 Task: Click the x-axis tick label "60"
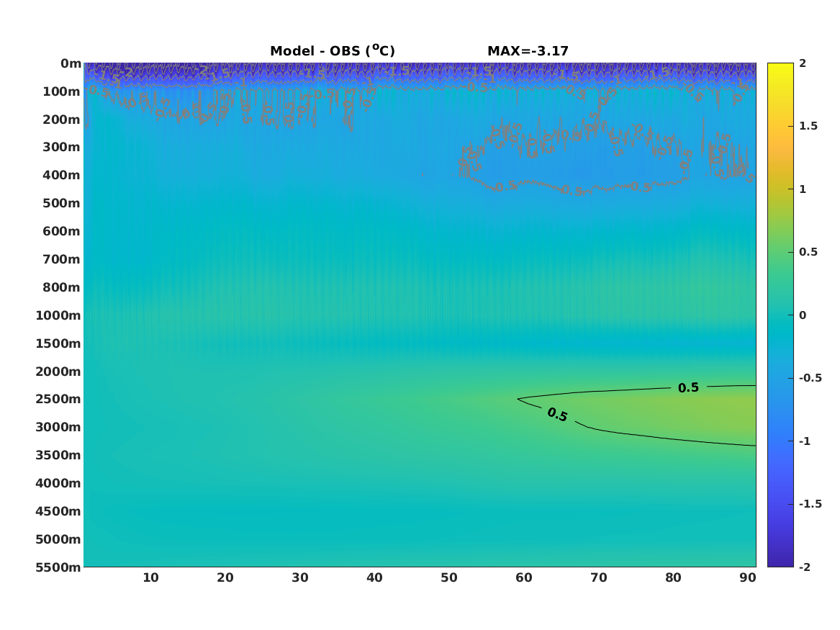point(524,578)
